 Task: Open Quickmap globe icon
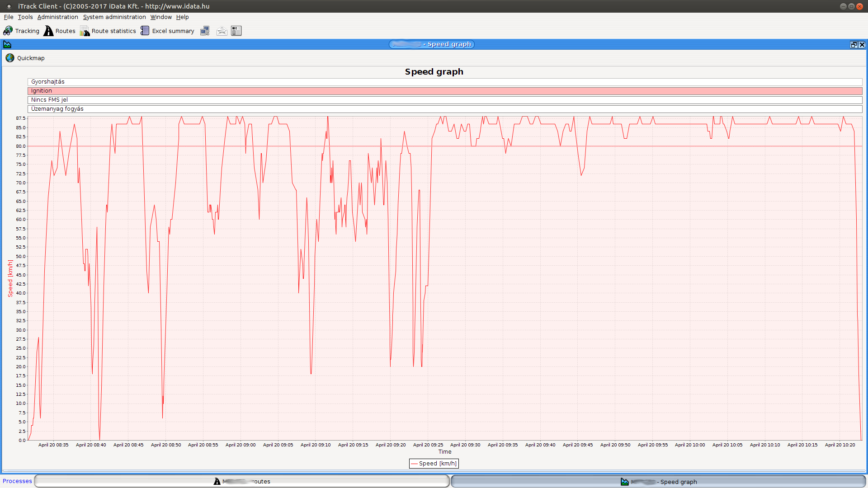[x=10, y=58]
